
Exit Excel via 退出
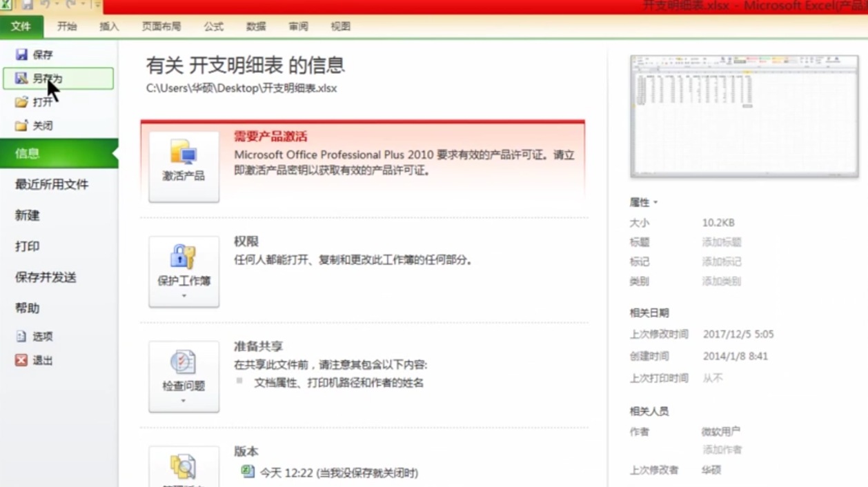[34, 360]
